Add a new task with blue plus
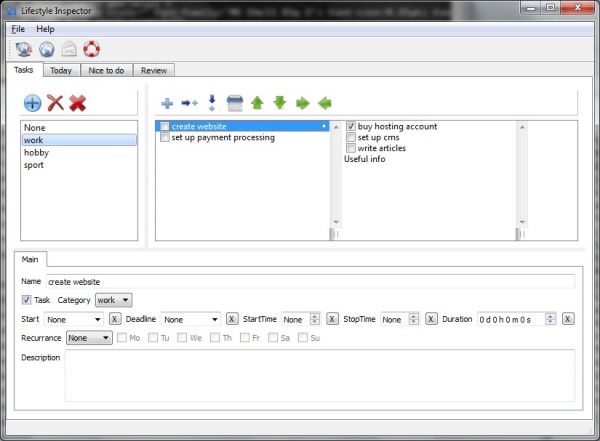The image size is (600, 441). pos(167,103)
